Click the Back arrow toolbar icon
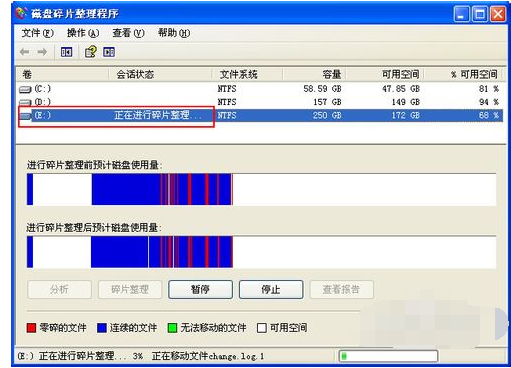Image resolution: width=511 pixels, height=368 pixels. point(25,52)
